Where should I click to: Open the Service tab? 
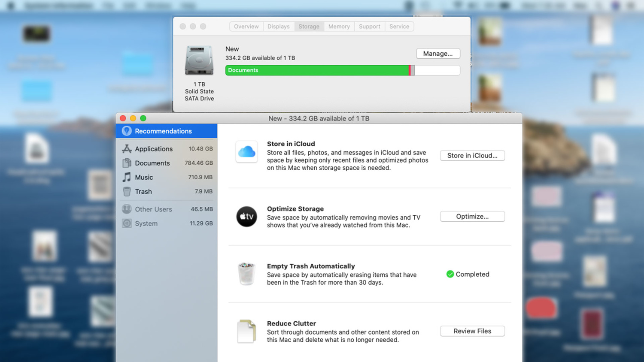399,27
